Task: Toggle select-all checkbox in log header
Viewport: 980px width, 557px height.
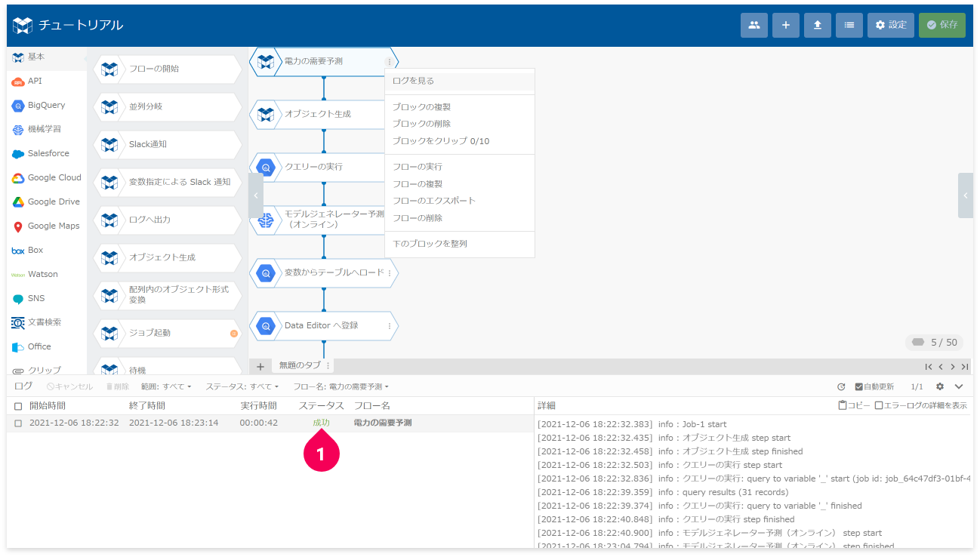Action: [x=18, y=406]
